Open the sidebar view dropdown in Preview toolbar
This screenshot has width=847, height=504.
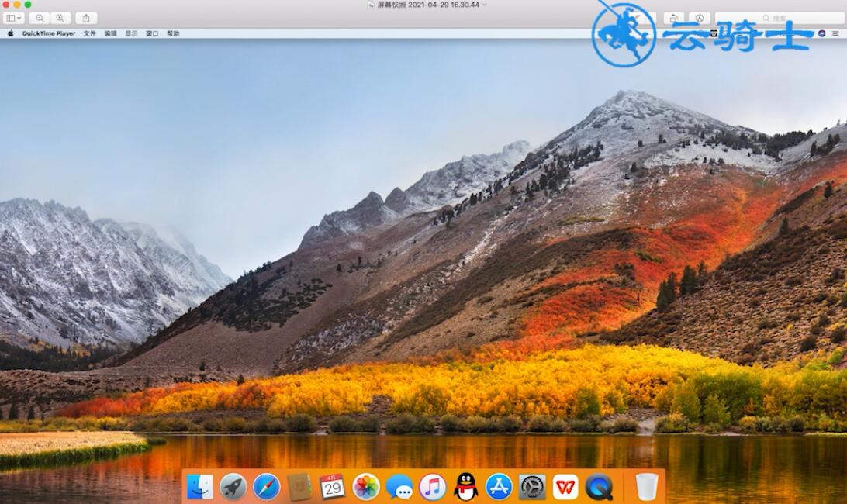point(13,18)
